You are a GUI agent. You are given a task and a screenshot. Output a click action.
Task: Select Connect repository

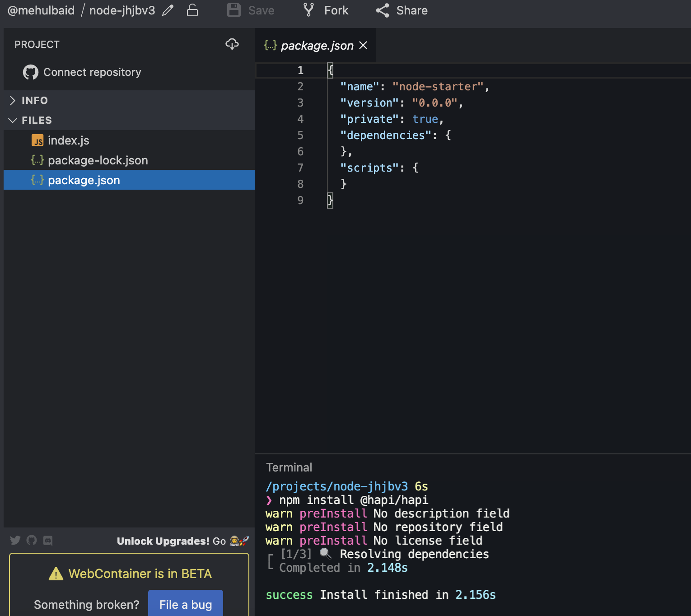pyautogui.click(x=92, y=72)
